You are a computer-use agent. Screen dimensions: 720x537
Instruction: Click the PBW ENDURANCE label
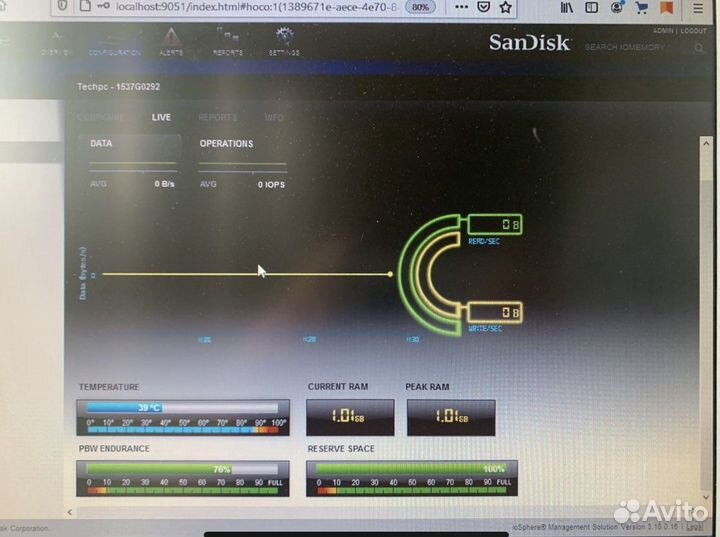(114, 448)
